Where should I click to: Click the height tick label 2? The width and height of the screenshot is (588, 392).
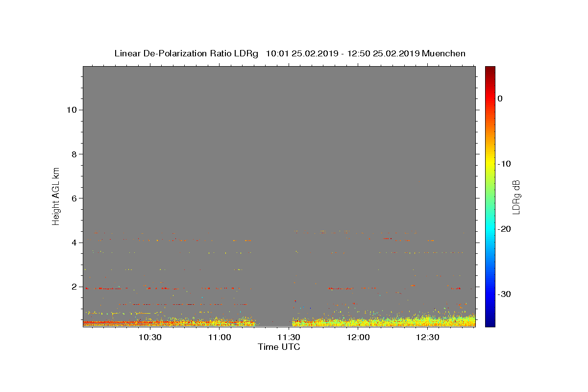click(x=73, y=287)
